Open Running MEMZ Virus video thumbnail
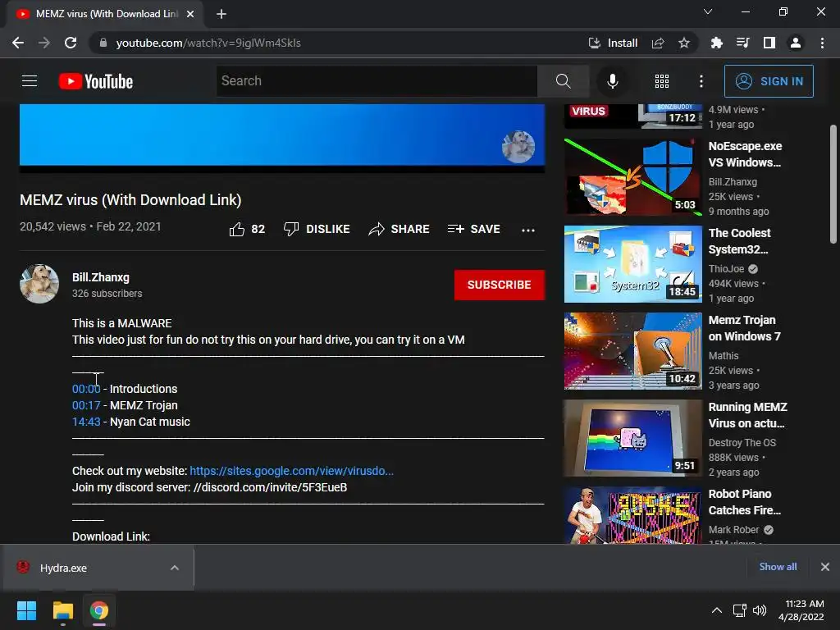This screenshot has width=840, height=630. click(632, 438)
